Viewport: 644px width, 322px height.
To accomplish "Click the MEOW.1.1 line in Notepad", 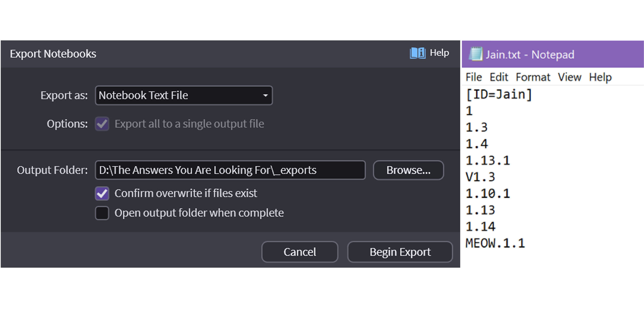I will tap(495, 243).
